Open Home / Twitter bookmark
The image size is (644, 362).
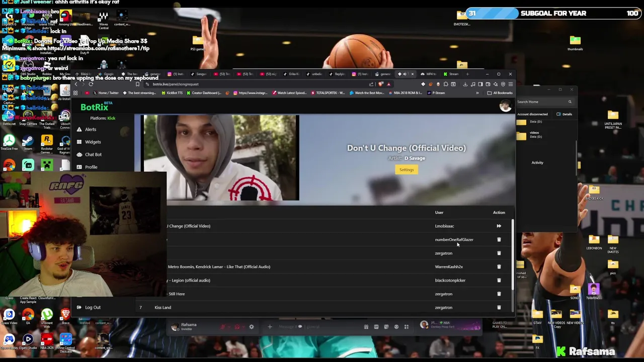click(106, 93)
